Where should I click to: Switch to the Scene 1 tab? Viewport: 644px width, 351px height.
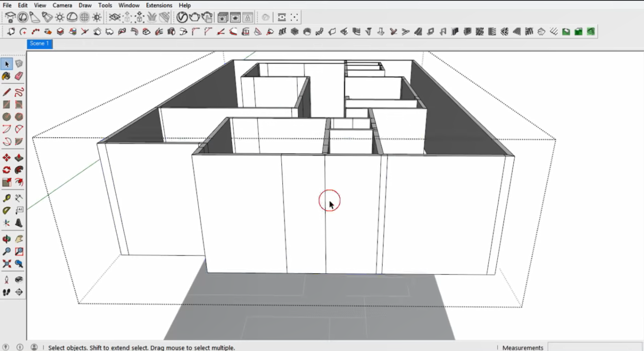40,44
